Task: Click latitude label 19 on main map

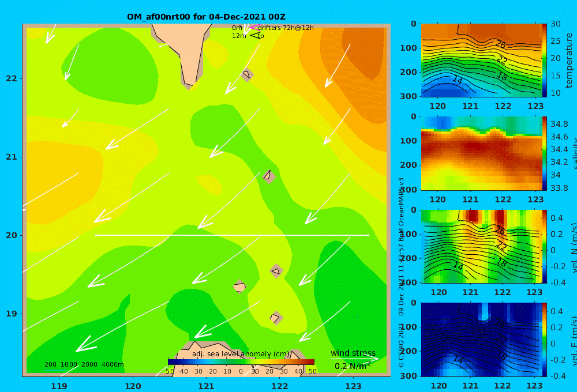Action: [12, 314]
